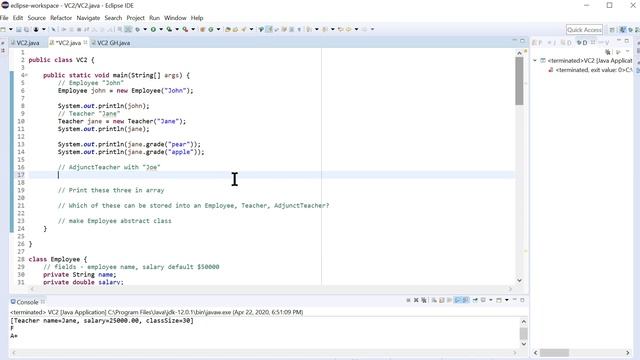Image resolution: width=640 pixels, height=360 pixels.
Task: Click the green Debug bug icon
Action: click(x=138, y=29)
